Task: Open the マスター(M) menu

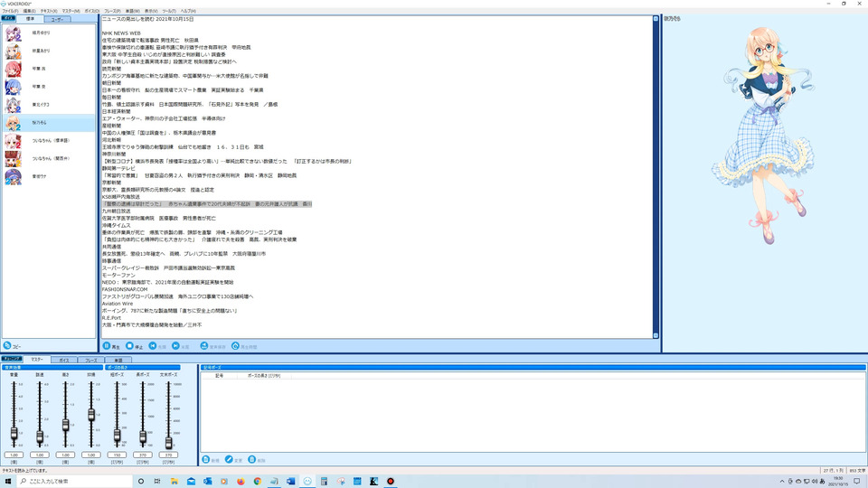Action: pos(71,11)
